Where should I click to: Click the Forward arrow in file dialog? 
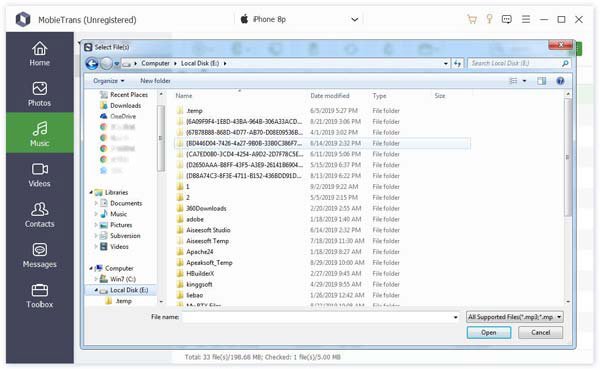click(x=106, y=64)
